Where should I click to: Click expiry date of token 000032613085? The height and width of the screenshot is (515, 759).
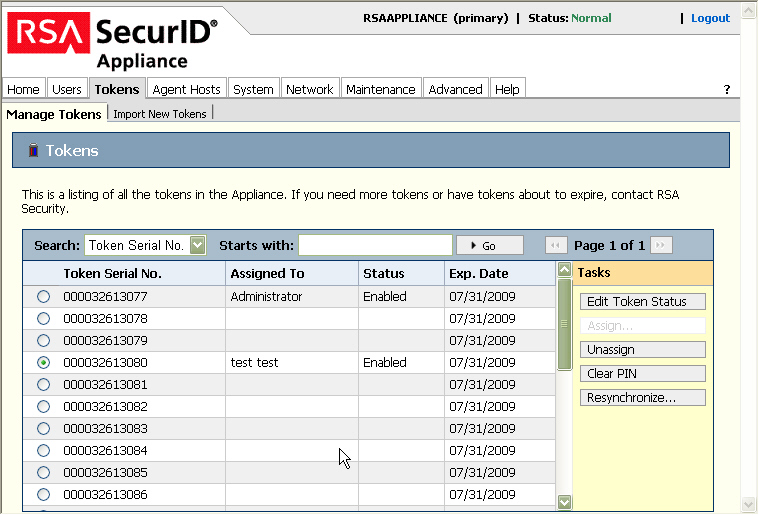point(482,472)
